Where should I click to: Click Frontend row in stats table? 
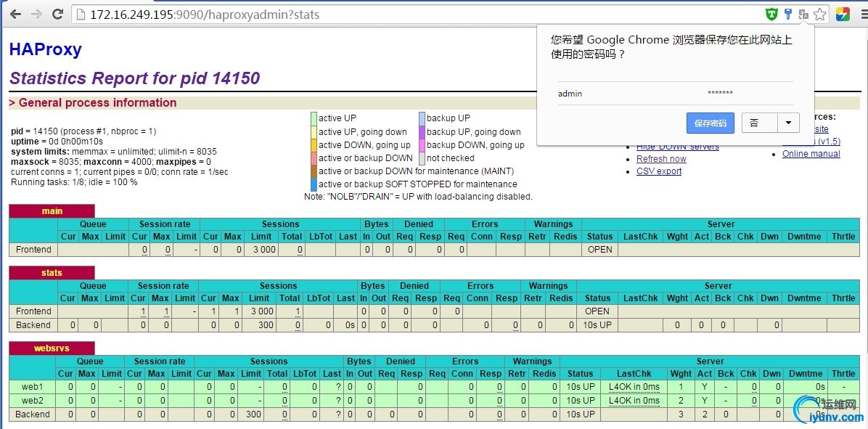point(33,311)
